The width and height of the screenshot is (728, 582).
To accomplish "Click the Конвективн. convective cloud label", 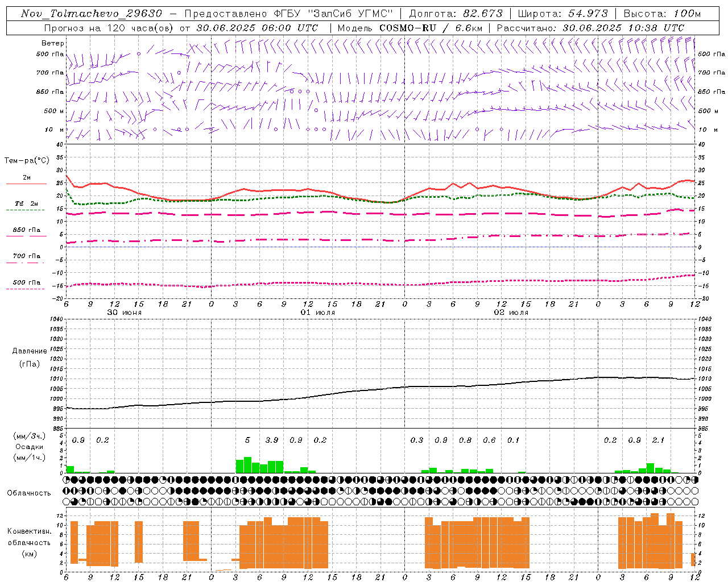I will coord(29,531).
